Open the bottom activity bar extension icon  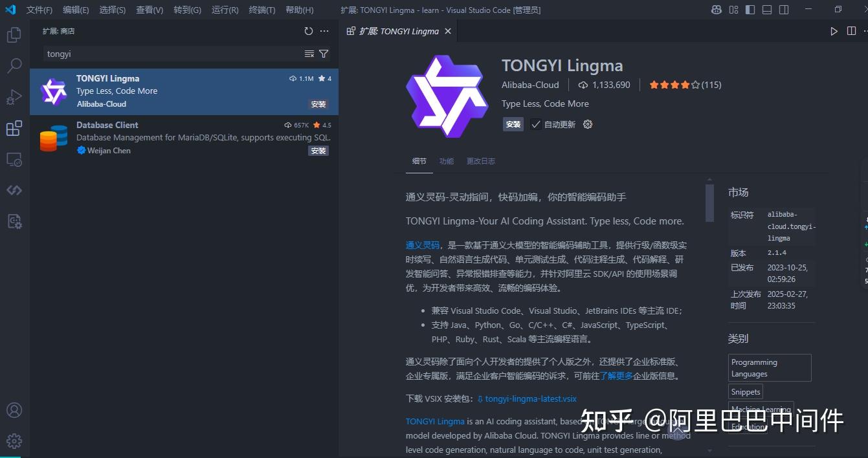pyautogui.click(x=14, y=221)
